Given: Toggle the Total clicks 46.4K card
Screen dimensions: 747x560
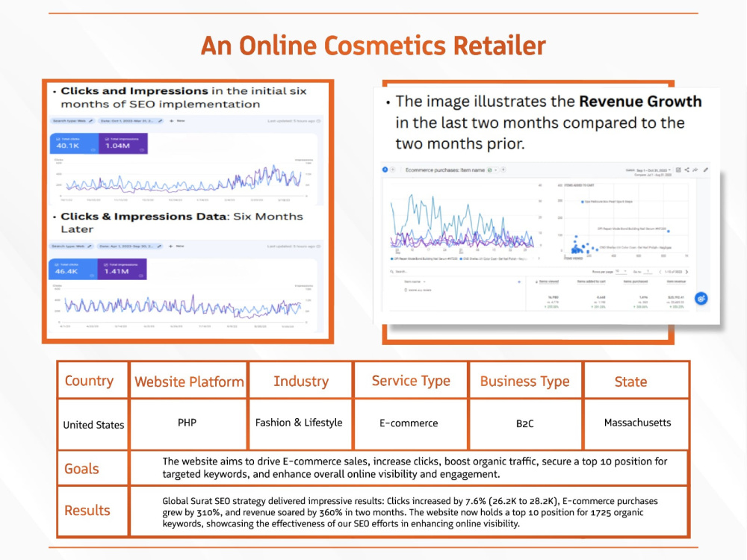Looking at the screenshot, I should (73, 269).
